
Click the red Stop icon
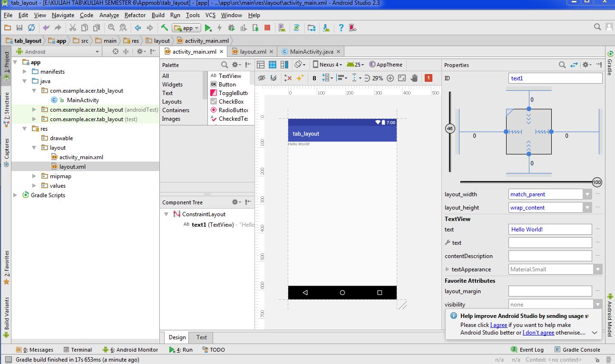pos(267,28)
